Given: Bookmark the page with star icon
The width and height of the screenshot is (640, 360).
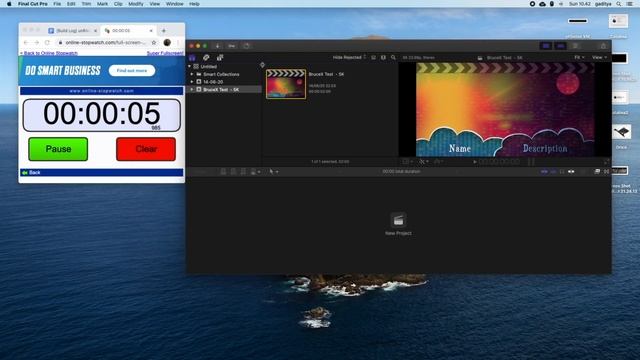Looking at the screenshot, I should pos(154,42).
